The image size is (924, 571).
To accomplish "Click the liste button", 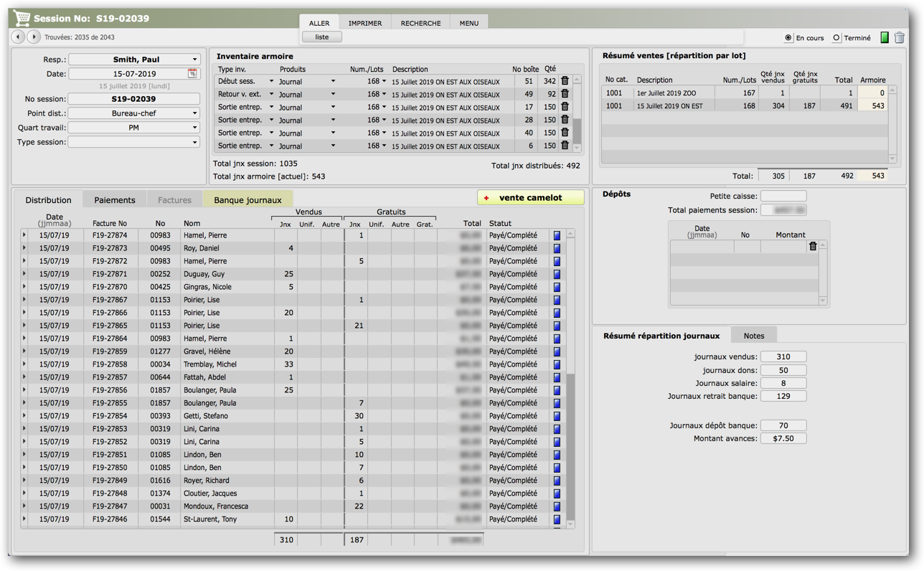I will (322, 37).
